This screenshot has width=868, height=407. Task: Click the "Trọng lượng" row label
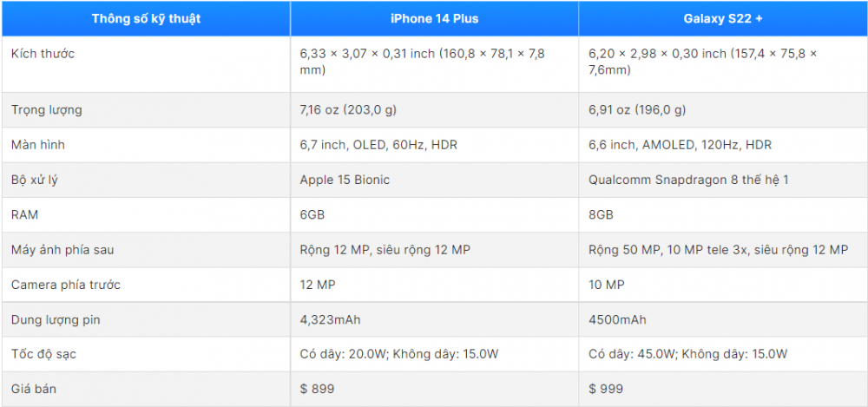(x=47, y=110)
